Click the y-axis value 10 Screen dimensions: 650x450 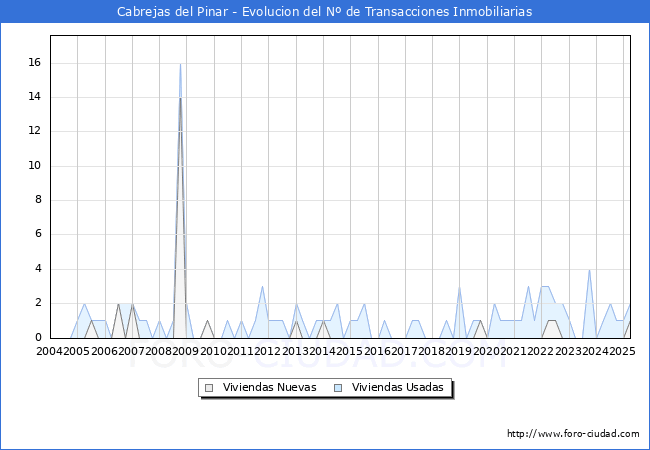tap(35, 166)
